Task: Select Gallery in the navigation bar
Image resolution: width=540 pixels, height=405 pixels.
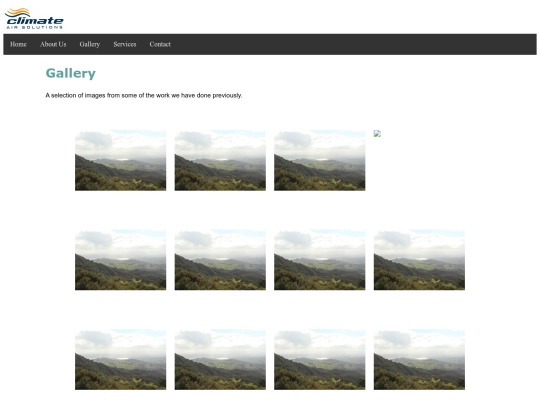Action: coord(90,44)
